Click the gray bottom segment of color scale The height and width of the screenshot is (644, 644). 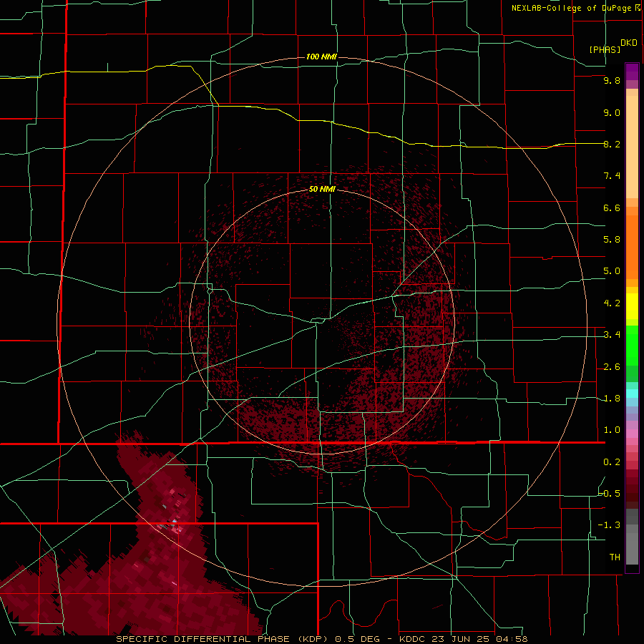(632, 548)
